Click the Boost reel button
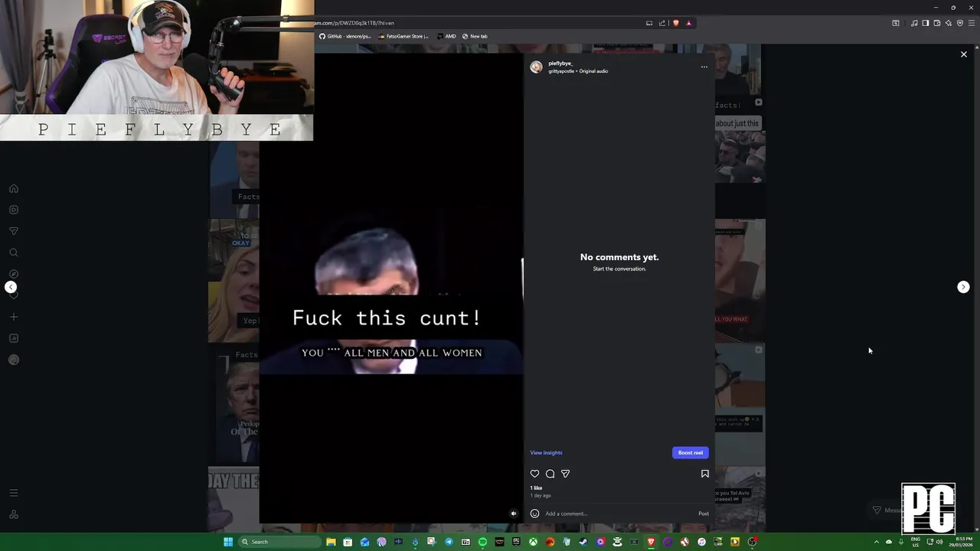 coord(691,452)
